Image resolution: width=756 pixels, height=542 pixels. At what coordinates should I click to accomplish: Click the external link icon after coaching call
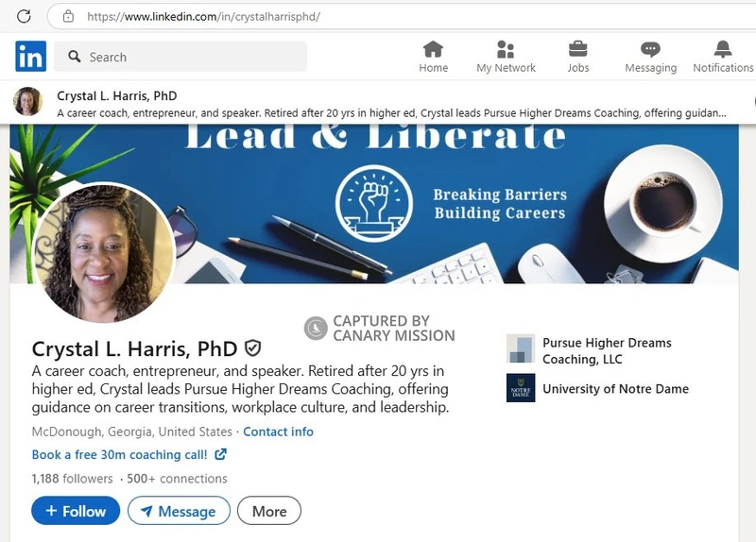coord(220,454)
